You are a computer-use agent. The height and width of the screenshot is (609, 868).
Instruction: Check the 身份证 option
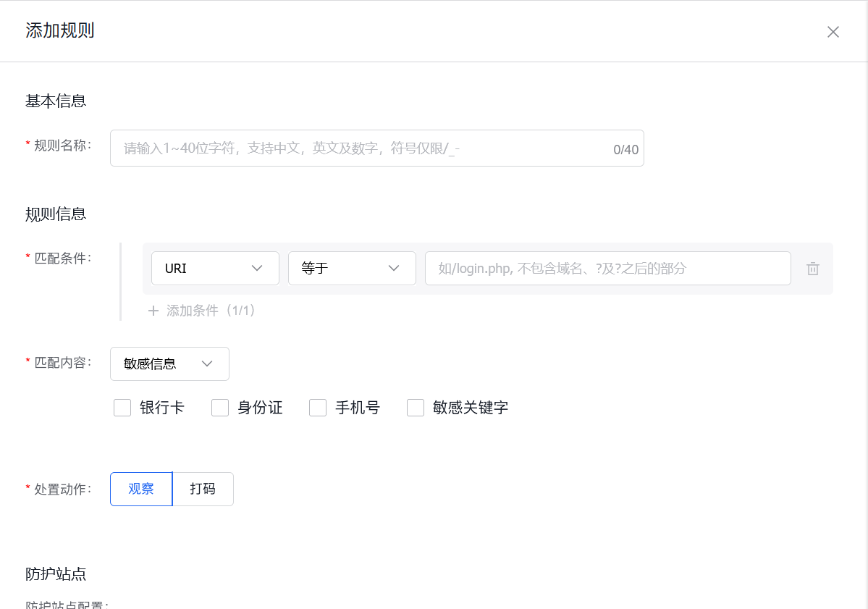[220, 408]
